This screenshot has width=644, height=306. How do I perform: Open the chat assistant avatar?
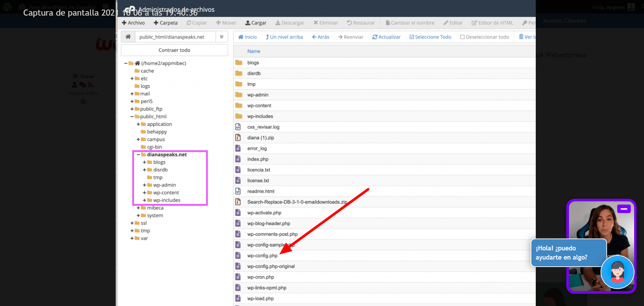tap(617, 272)
